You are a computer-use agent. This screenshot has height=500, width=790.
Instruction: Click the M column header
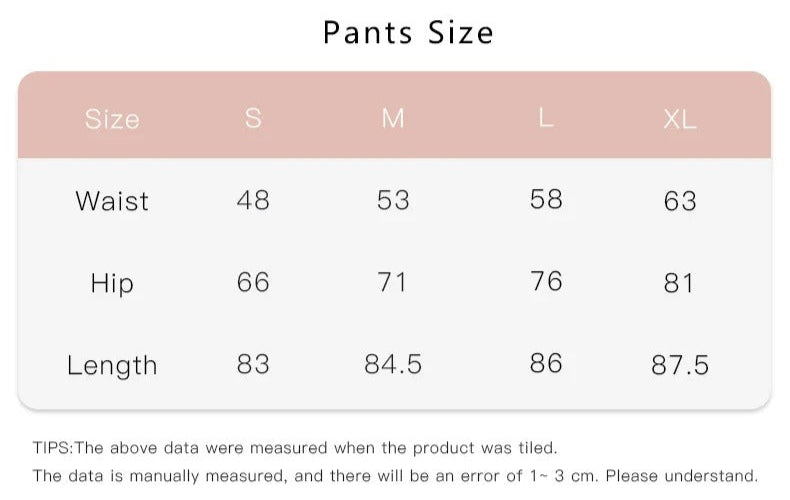(393, 118)
